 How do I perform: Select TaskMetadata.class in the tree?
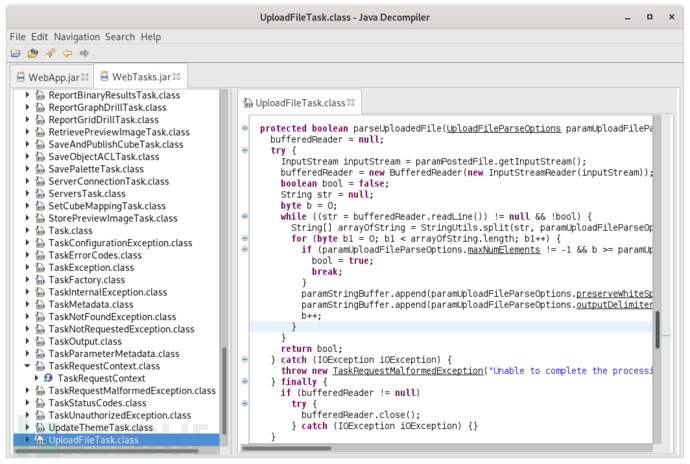91,305
